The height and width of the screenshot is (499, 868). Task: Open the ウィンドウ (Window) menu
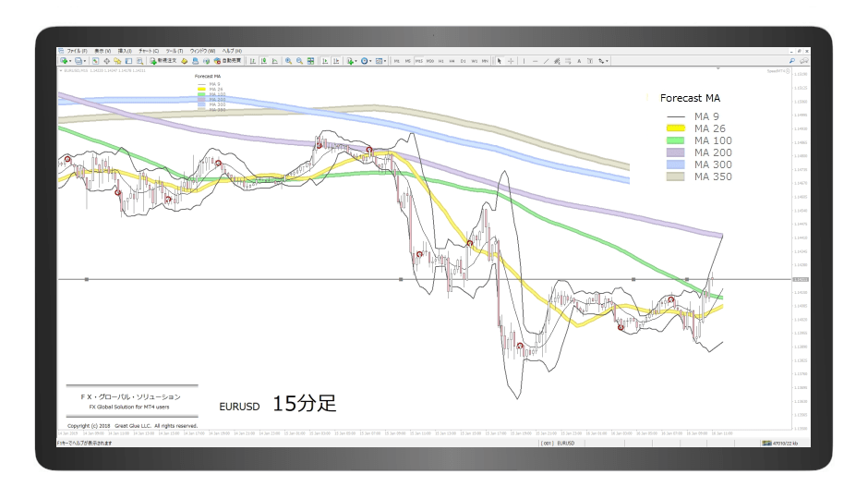202,51
